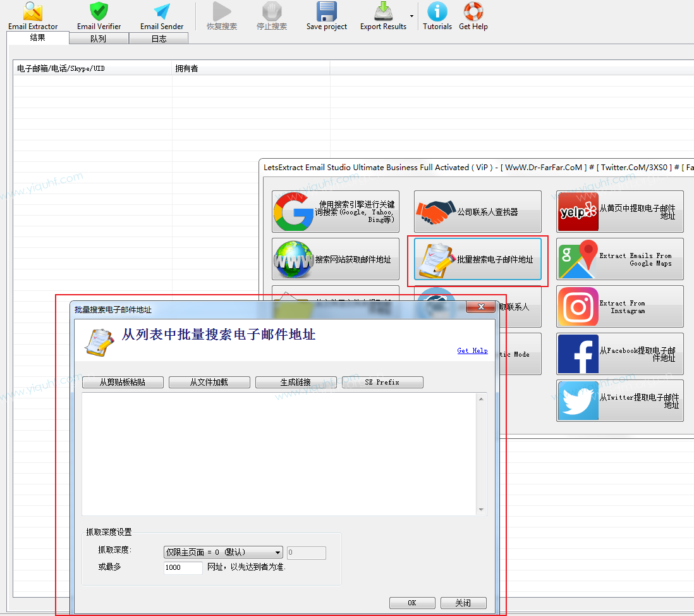Open 公司联系人查找器 handshake option
The width and height of the screenshot is (694, 616).
(x=478, y=212)
